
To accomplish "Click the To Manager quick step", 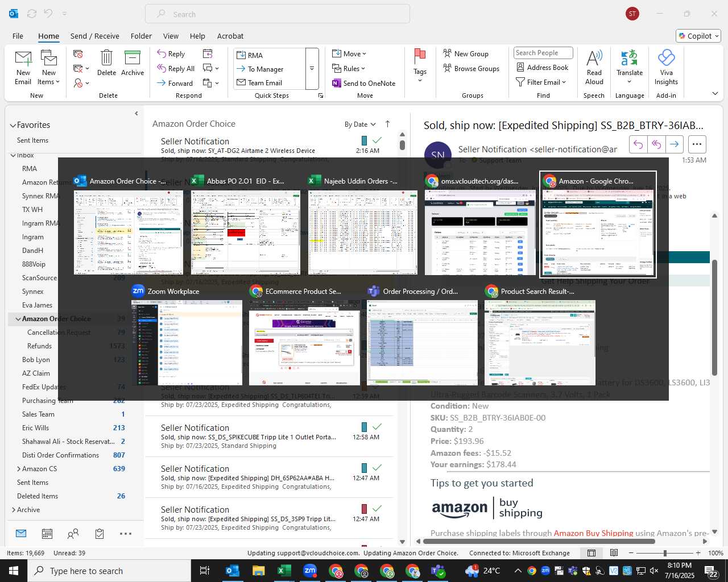I will click(270, 69).
